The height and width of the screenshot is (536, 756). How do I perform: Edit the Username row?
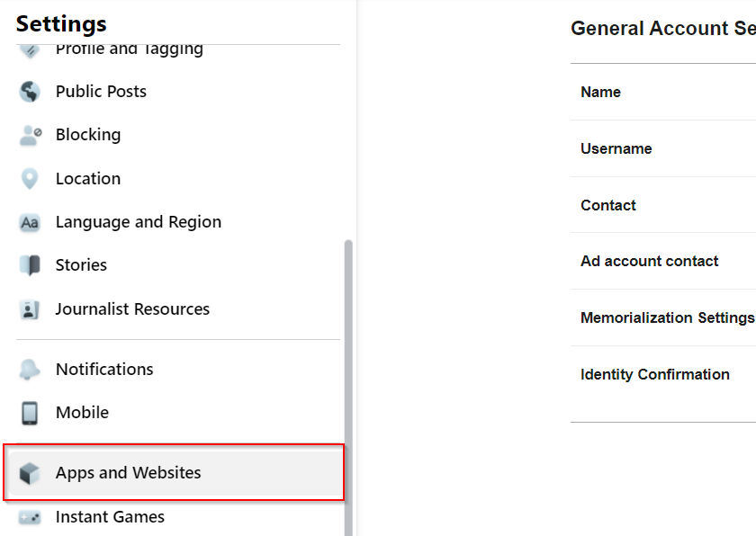616,148
